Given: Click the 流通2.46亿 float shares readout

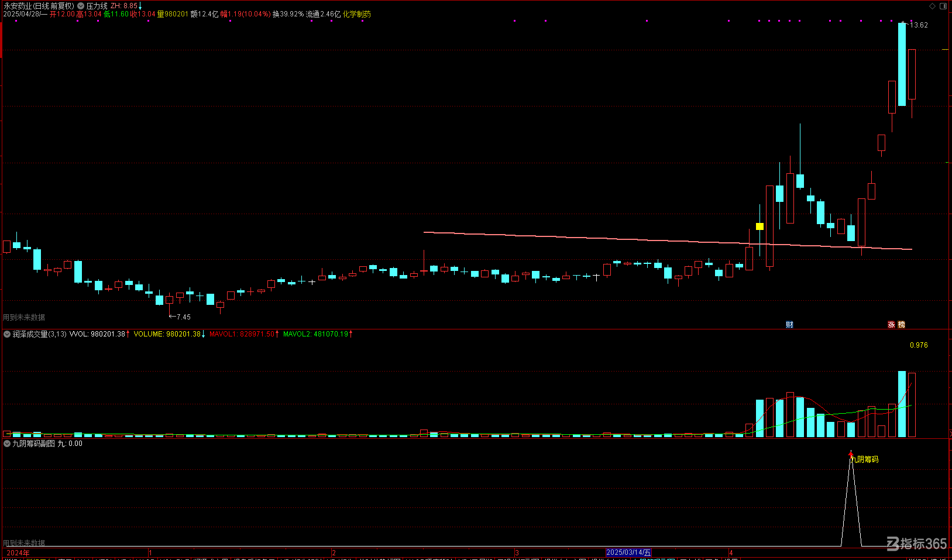Looking at the screenshot, I should (324, 14).
